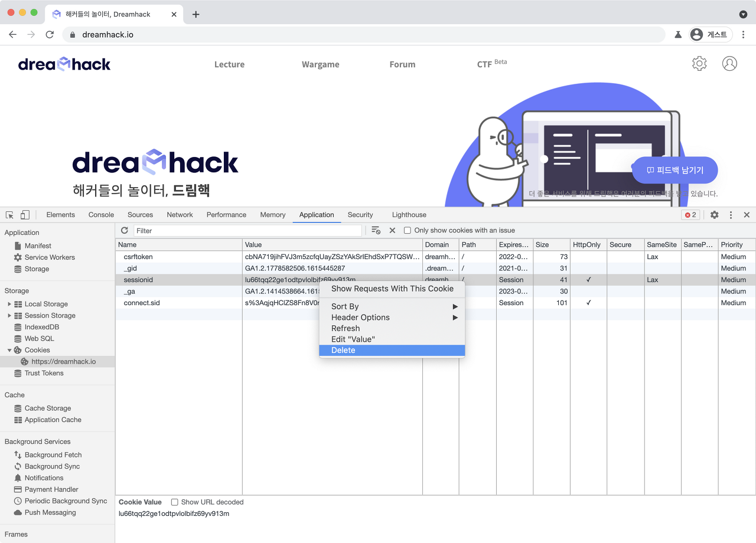Choose Edit "Value" in context menu
The height and width of the screenshot is (543, 756).
click(x=392, y=339)
